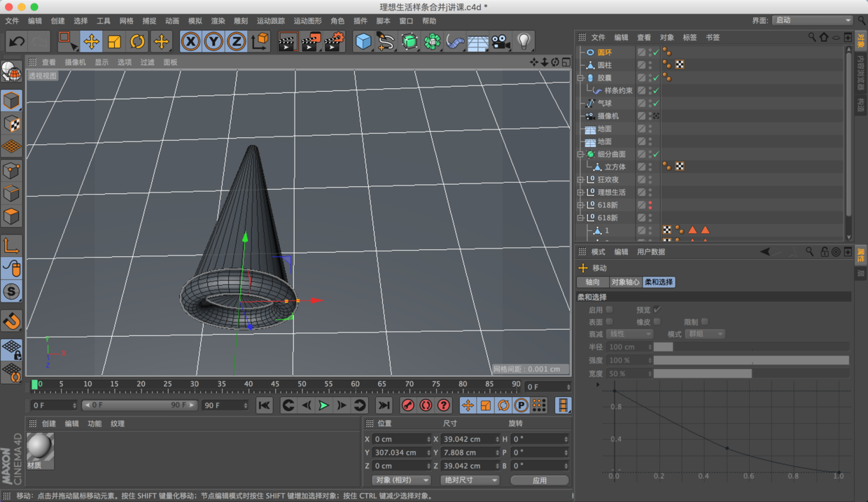
Task: Click the 应用 button
Action: (540, 480)
